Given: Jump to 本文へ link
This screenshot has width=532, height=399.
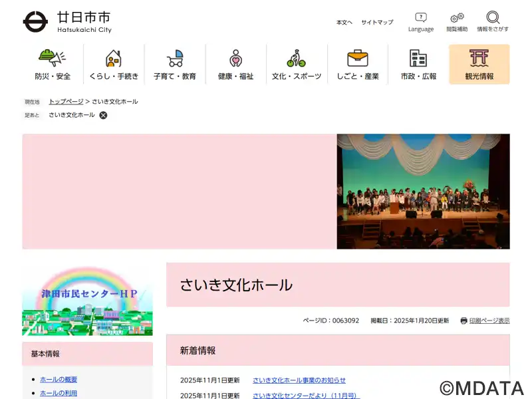Looking at the screenshot, I should click(x=344, y=23).
